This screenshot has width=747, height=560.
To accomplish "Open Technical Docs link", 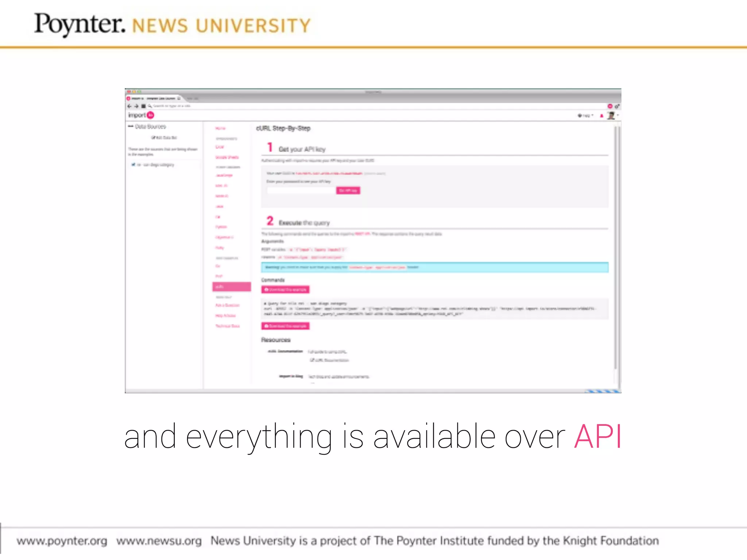I will click(x=228, y=326).
